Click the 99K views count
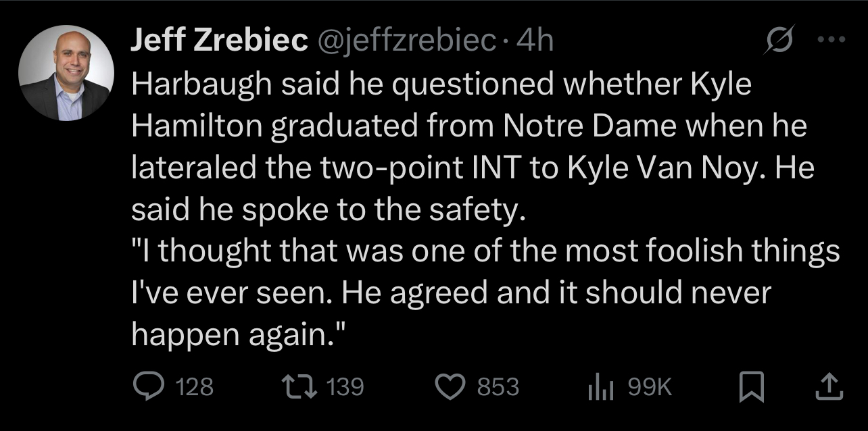868x431 pixels. [650, 387]
